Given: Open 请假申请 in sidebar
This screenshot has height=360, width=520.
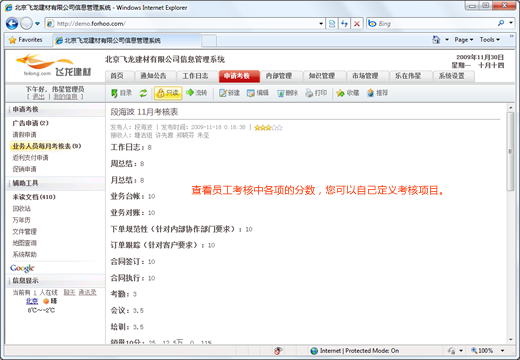Looking at the screenshot, I should (24, 135).
